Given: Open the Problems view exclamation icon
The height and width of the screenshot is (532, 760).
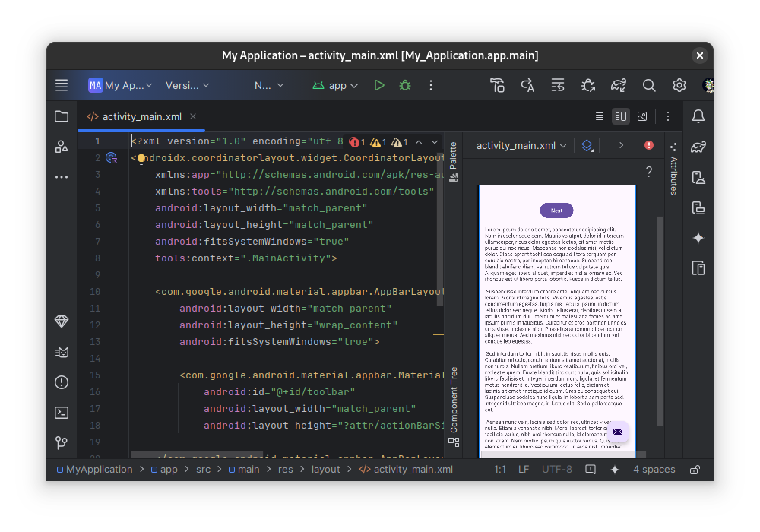Looking at the screenshot, I should (62, 382).
